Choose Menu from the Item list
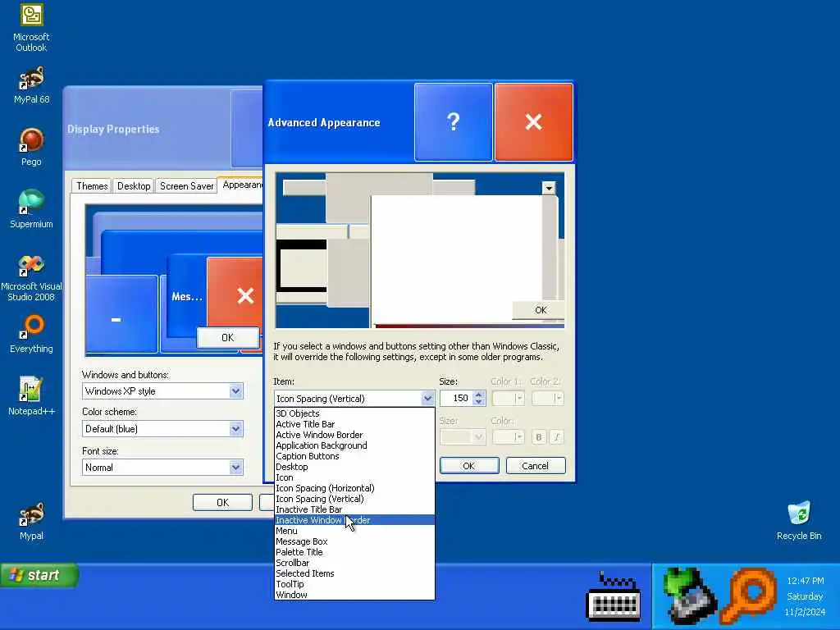The image size is (840, 630). [x=354, y=531]
